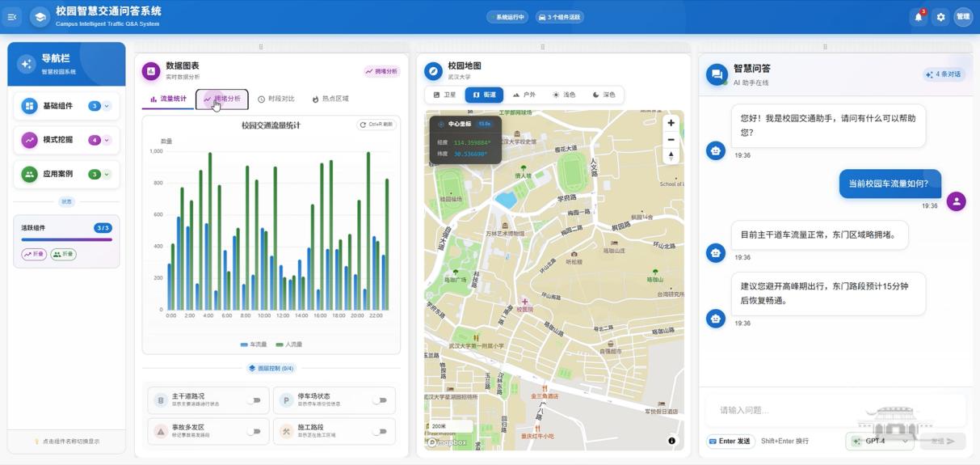Click the mapbox logo on map

[x=448, y=442]
